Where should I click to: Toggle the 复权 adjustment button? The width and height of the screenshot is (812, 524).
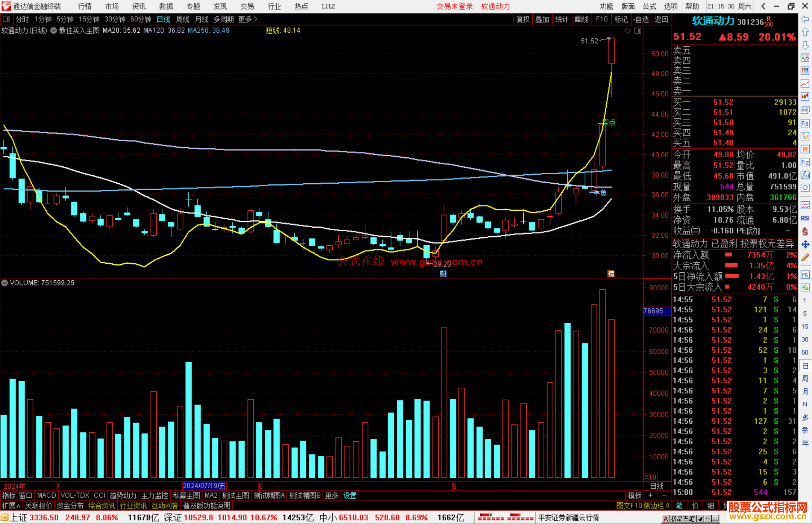tap(523, 19)
